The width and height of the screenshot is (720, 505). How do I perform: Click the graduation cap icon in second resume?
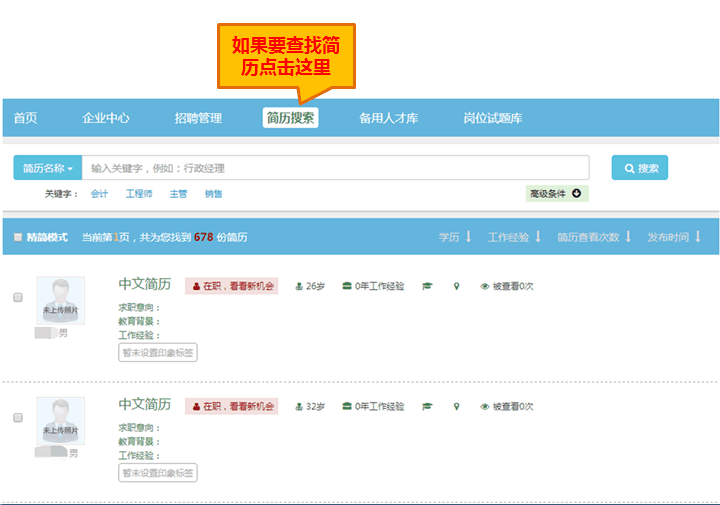[x=427, y=407]
